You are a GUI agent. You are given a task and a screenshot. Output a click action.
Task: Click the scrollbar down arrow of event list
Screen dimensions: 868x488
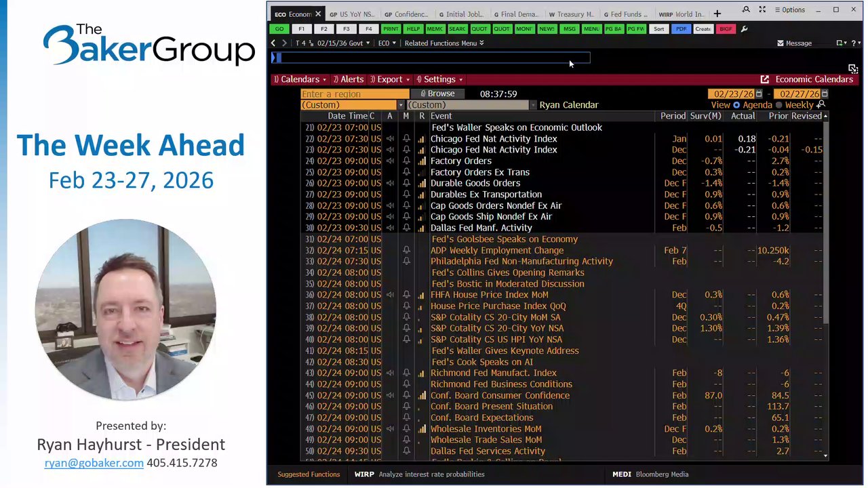pos(825,456)
